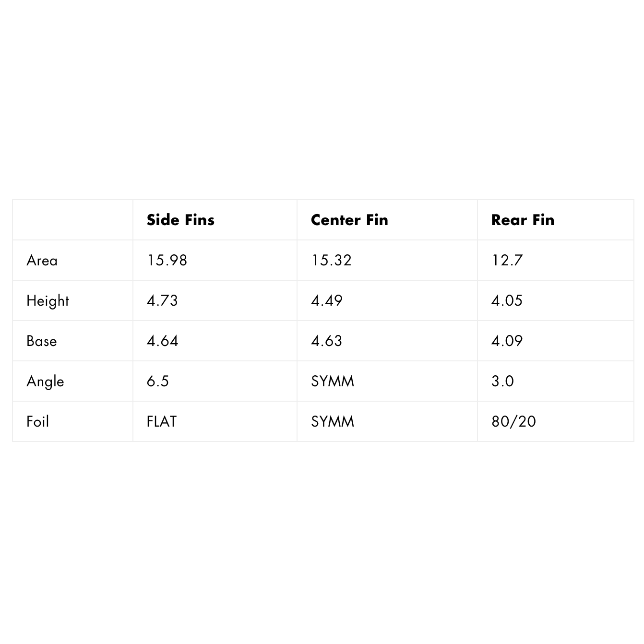Click the Angle row label
The height and width of the screenshot is (644, 644).
coord(45,382)
